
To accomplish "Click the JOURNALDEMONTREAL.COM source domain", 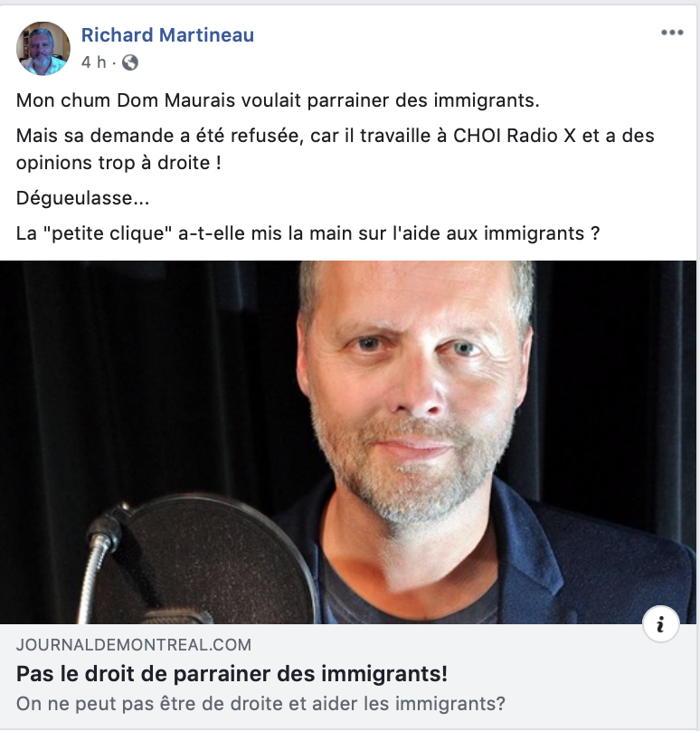I will pos(134,645).
